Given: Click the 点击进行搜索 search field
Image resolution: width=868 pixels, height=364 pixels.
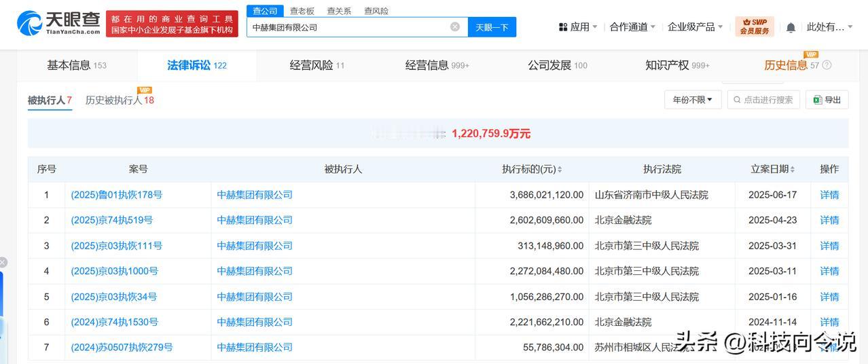Looking at the screenshot, I should tap(763, 100).
